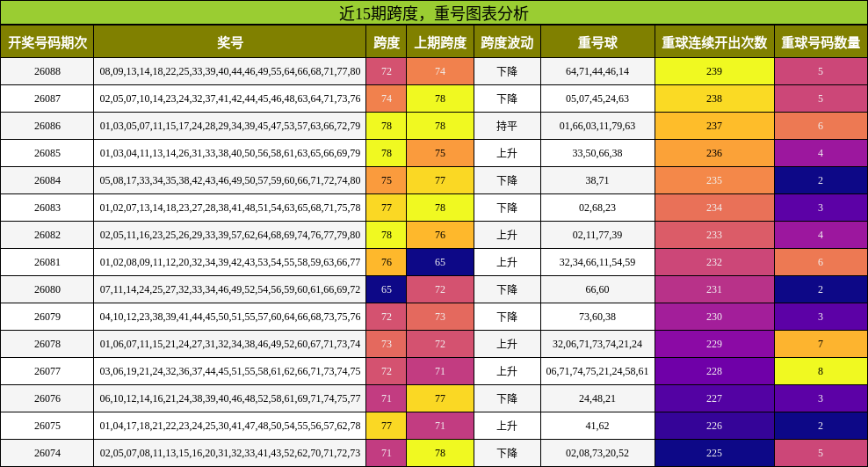Select period cell 26074
868x467 pixels.
click(47, 453)
